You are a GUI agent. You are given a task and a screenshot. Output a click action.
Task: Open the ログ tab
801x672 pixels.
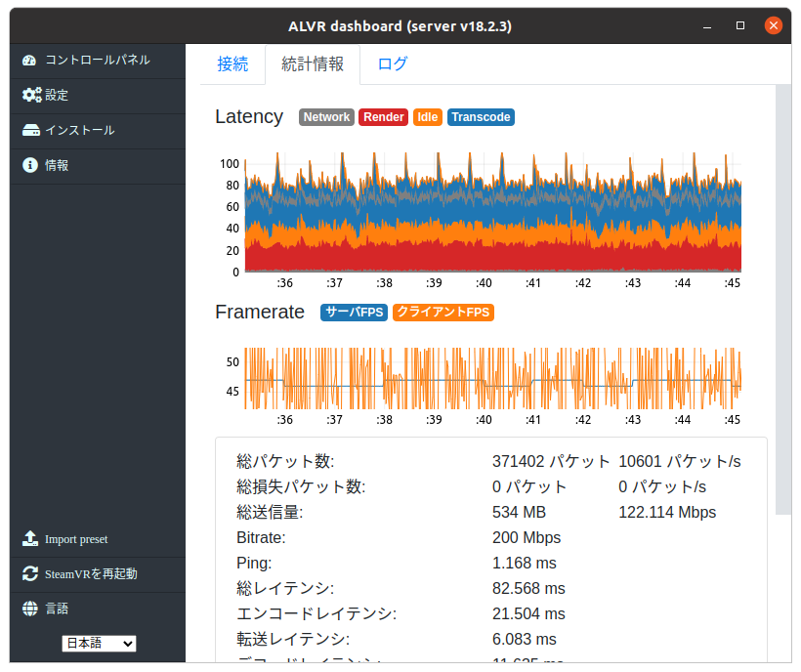392,63
